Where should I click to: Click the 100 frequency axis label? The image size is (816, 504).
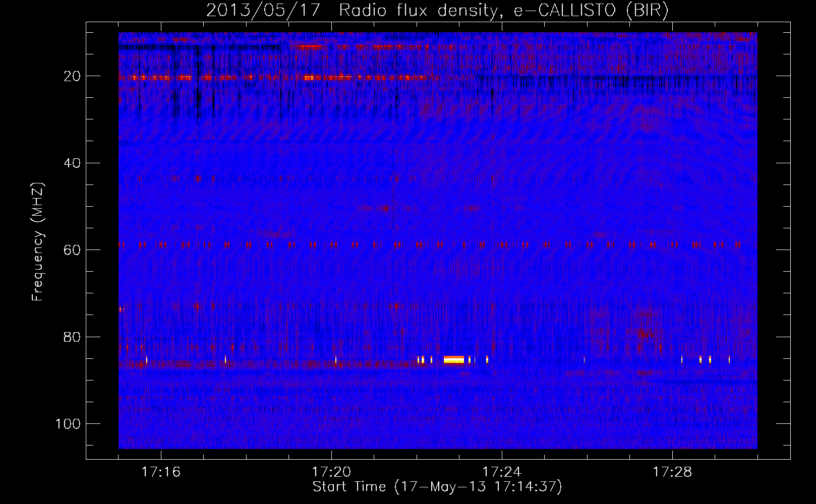(68, 424)
